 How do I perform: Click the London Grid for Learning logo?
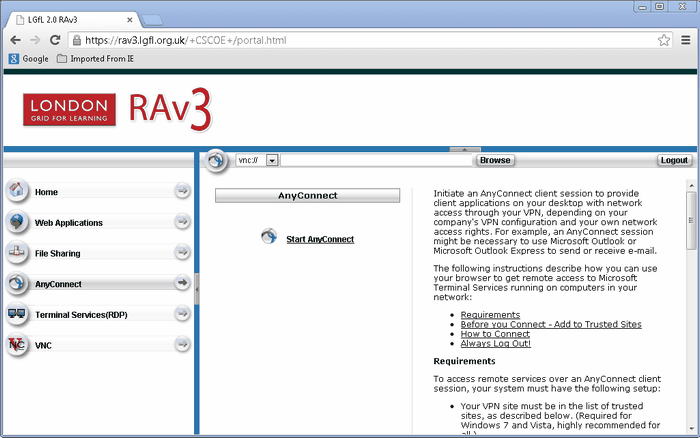point(70,110)
